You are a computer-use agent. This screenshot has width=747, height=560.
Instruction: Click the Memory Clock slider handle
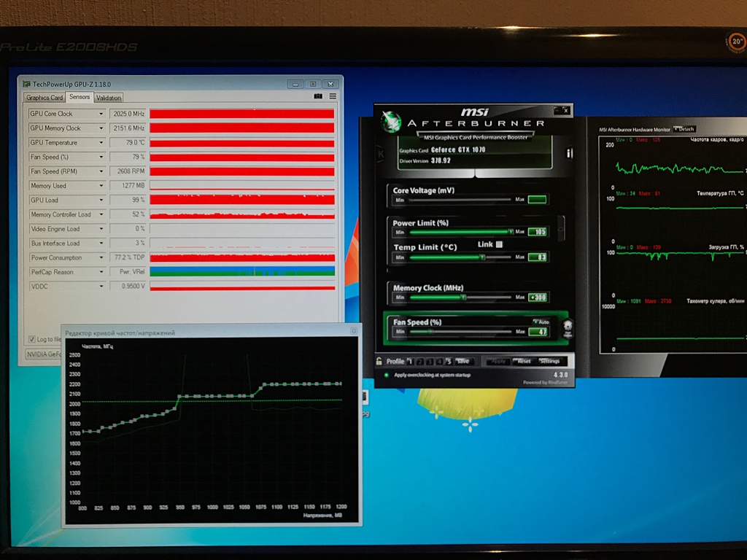(x=463, y=297)
